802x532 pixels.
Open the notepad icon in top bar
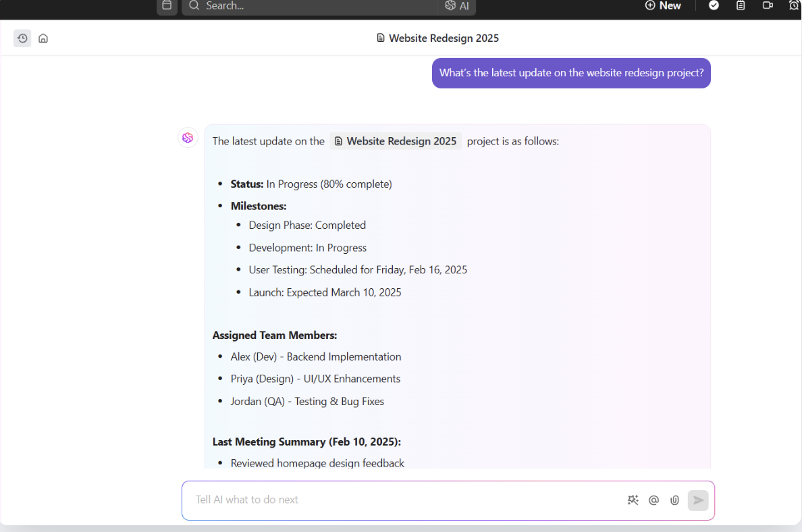(740, 5)
